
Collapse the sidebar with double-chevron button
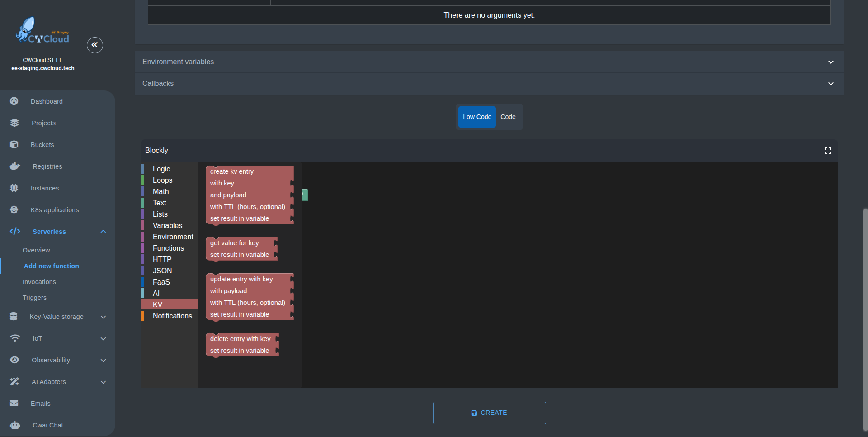tap(95, 45)
